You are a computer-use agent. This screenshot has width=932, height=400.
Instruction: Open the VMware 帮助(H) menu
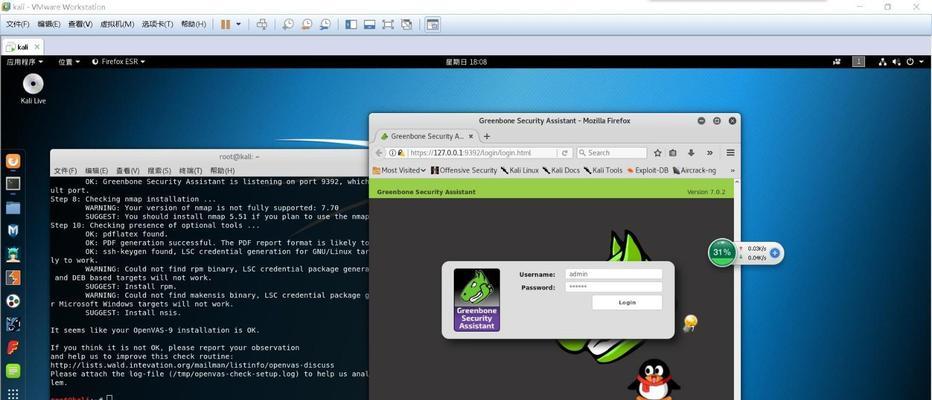click(193, 24)
